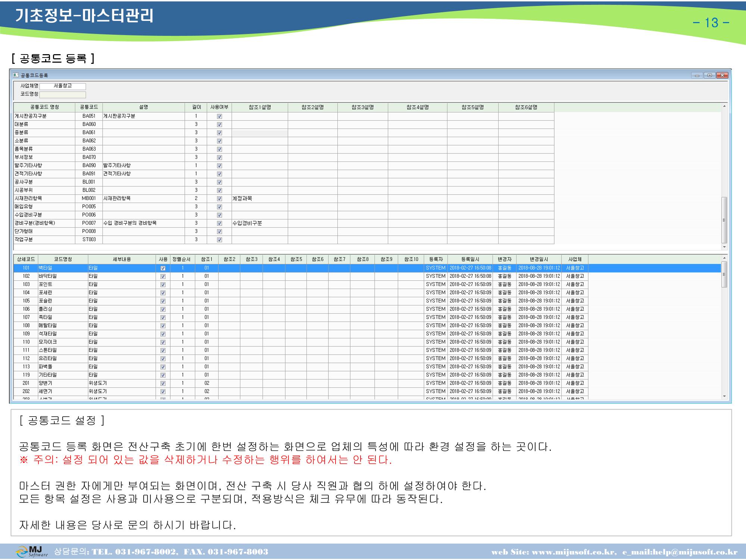Viewport: 746px width, 560px height.
Task: Click the 공통코드등록 window title icon
Action: tap(16, 75)
